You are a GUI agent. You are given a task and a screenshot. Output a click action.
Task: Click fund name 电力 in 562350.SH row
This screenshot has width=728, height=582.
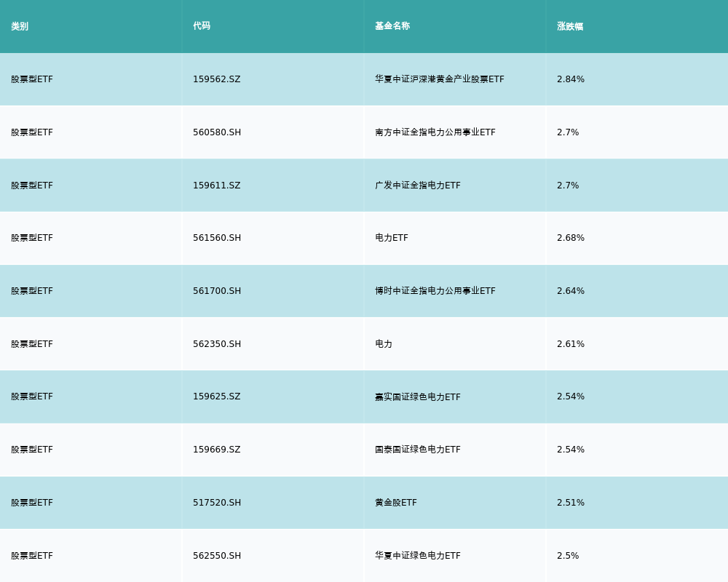tap(384, 344)
